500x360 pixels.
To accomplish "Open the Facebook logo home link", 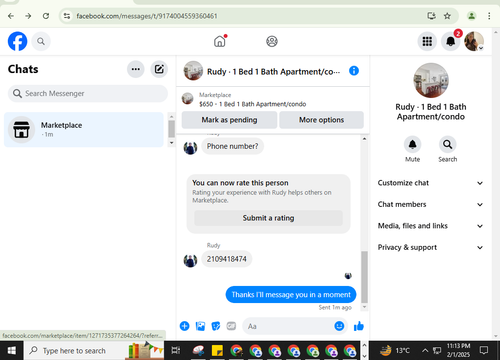I will pyautogui.click(x=17, y=41).
